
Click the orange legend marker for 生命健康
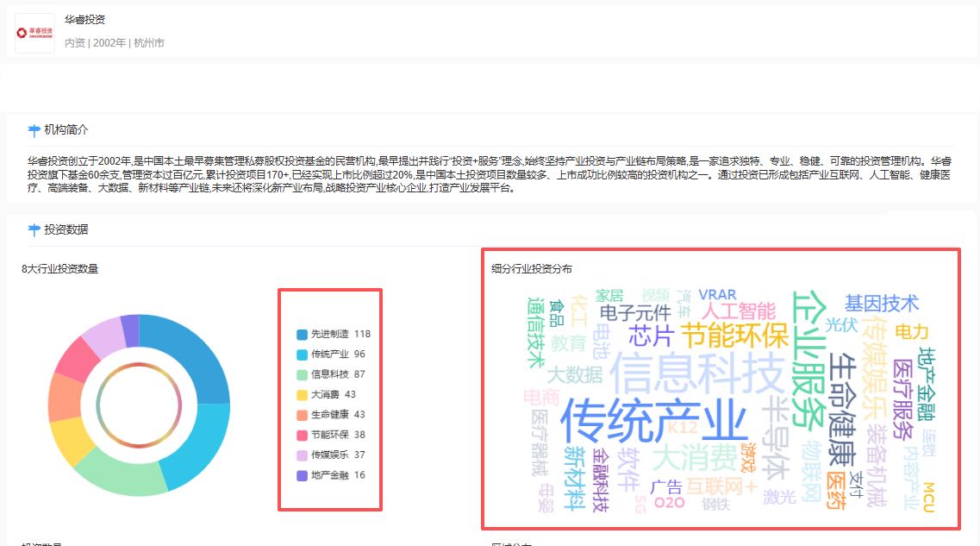tap(302, 415)
